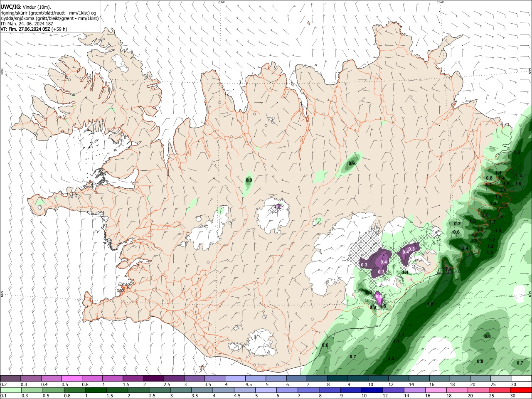Click the 'slydda/snjókoma (grátt/bleikt/grænt' description line
Viewport: 532px width, 399px height.
click(49, 18)
